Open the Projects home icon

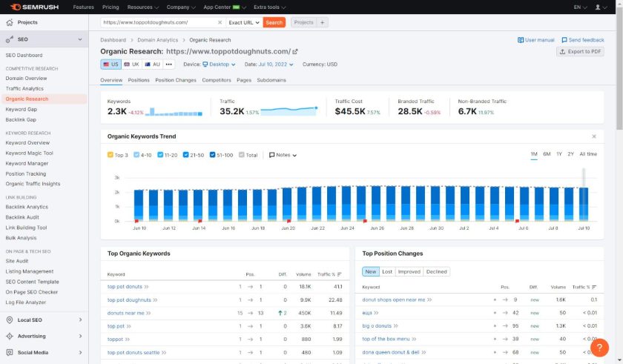pos(10,22)
